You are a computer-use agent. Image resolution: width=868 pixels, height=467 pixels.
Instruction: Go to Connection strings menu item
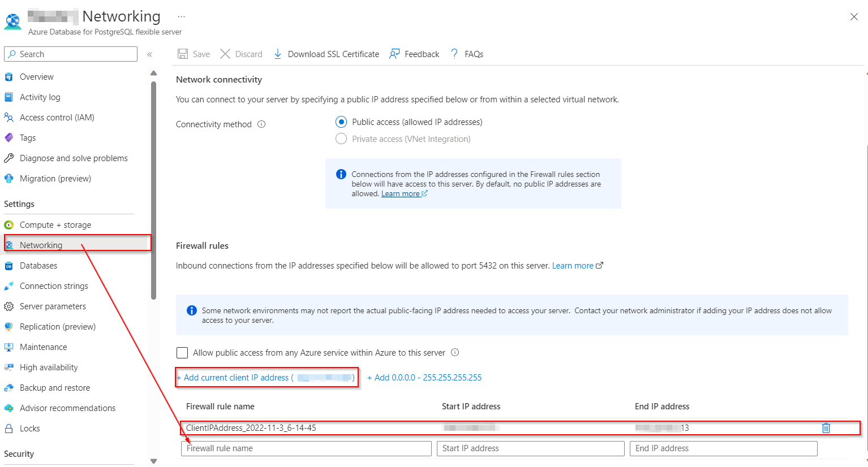[x=54, y=286]
